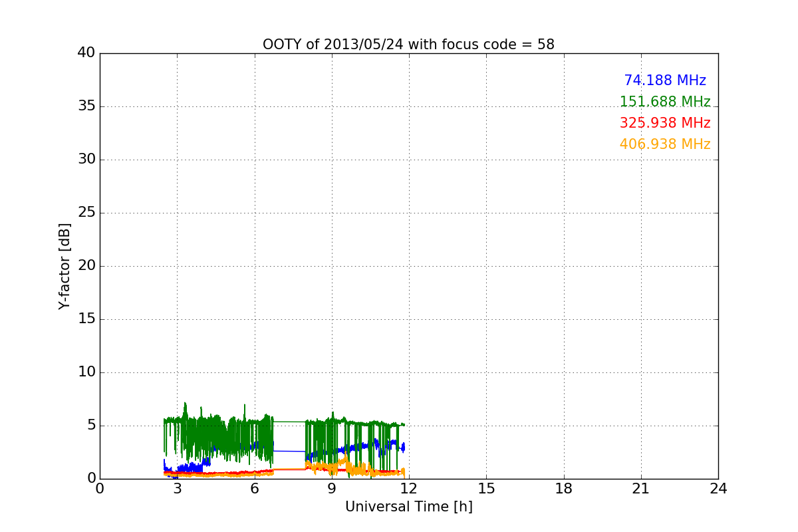Click y-axis tick label '10'
The height and width of the screenshot is (532, 798).
point(86,372)
